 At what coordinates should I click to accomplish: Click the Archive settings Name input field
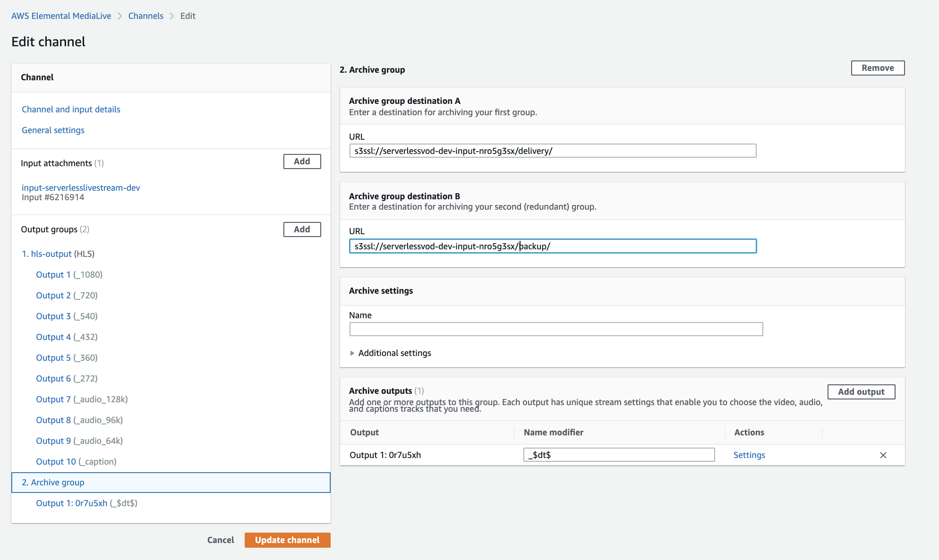pos(556,328)
